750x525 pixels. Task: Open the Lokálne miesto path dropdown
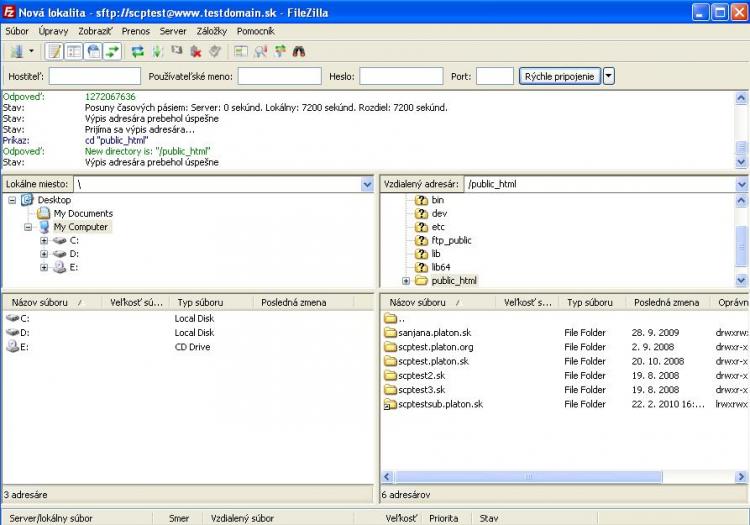[x=367, y=184]
